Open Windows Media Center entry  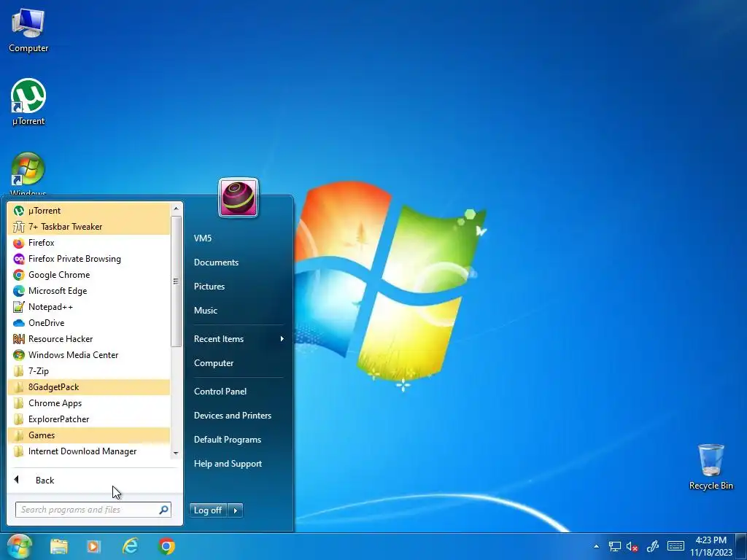click(x=88, y=355)
